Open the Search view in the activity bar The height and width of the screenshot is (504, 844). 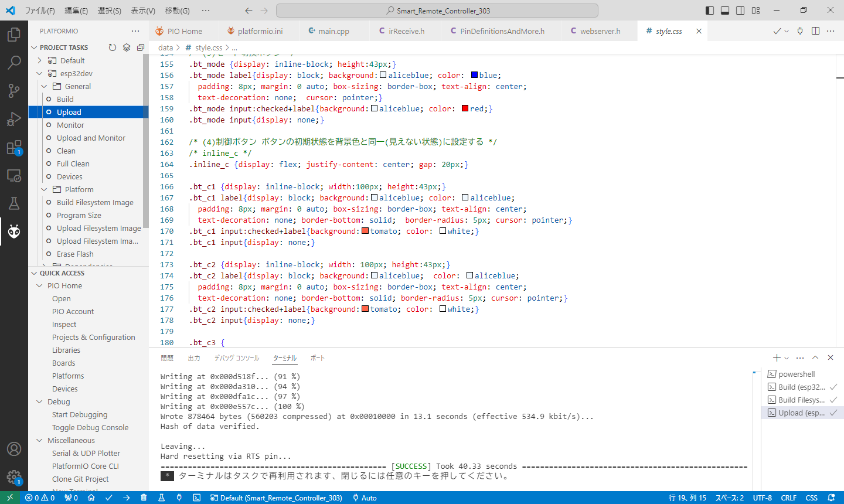[x=14, y=62]
